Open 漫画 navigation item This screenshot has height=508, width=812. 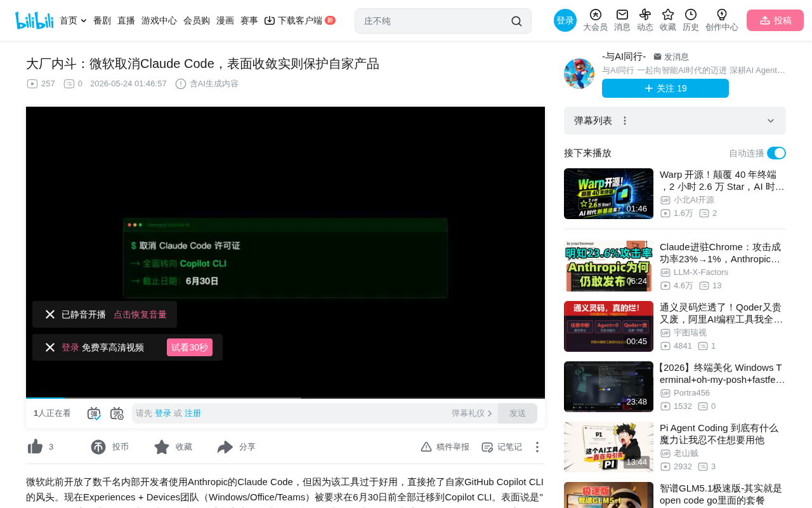click(225, 20)
